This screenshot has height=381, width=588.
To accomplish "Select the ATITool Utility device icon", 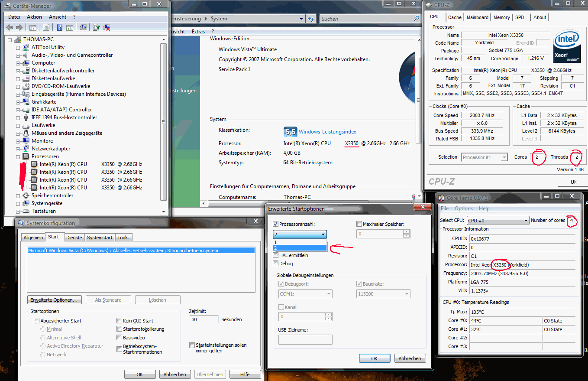I will [x=26, y=47].
